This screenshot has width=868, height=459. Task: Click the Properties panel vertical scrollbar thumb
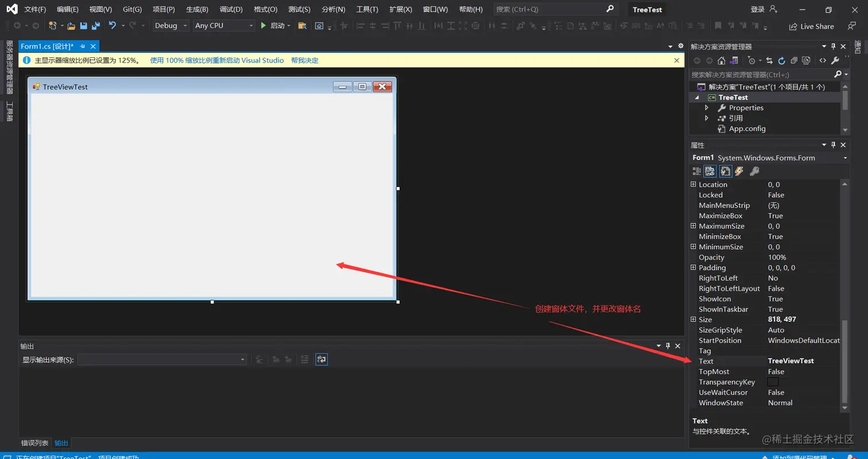click(x=844, y=361)
